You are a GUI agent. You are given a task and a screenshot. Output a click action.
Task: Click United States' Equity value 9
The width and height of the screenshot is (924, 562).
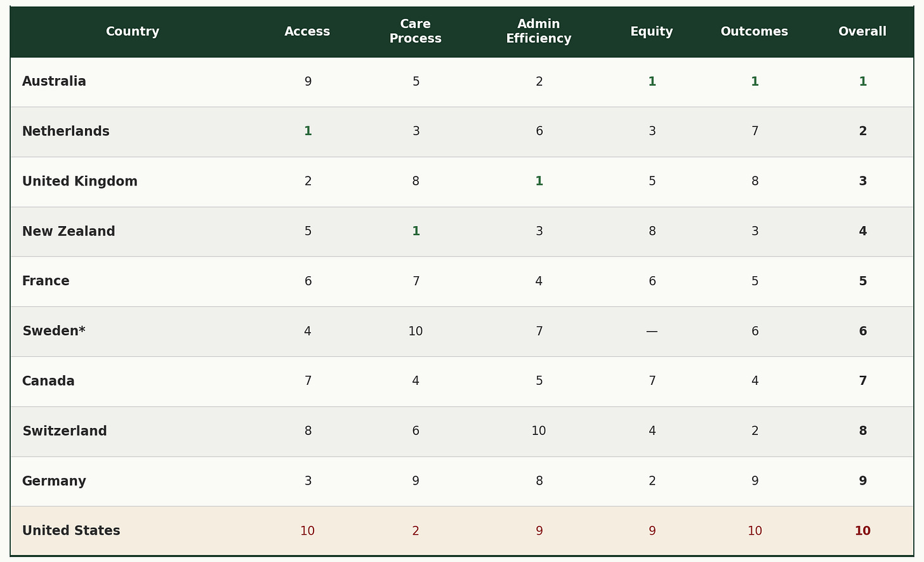pyautogui.click(x=652, y=531)
